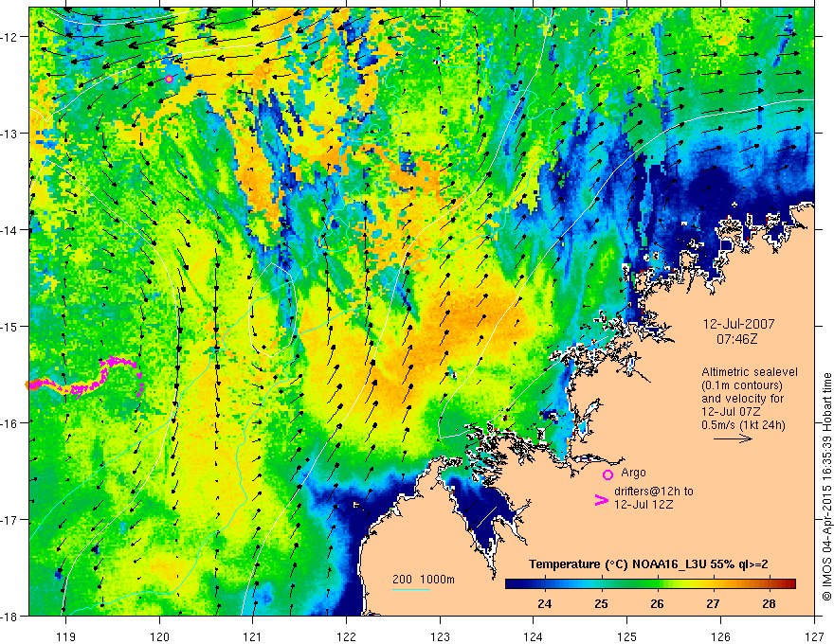
Task: Click the '12-Jul 12Z' legend text
Action: [x=644, y=504]
